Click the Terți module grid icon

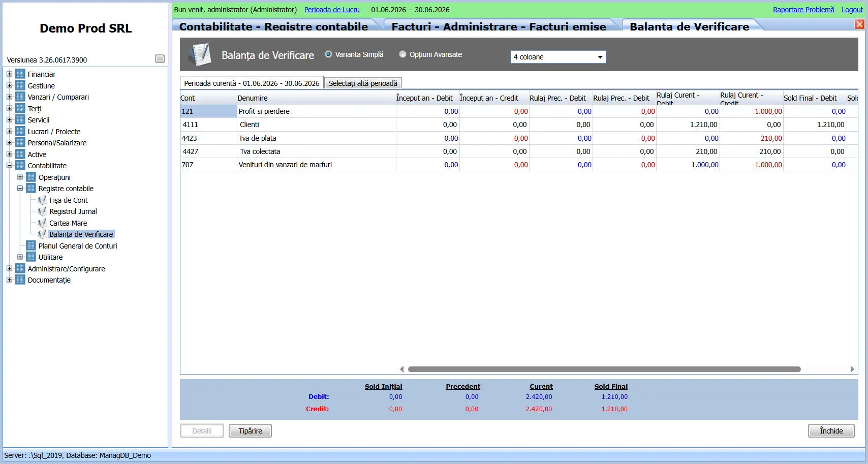pyautogui.click(x=20, y=108)
